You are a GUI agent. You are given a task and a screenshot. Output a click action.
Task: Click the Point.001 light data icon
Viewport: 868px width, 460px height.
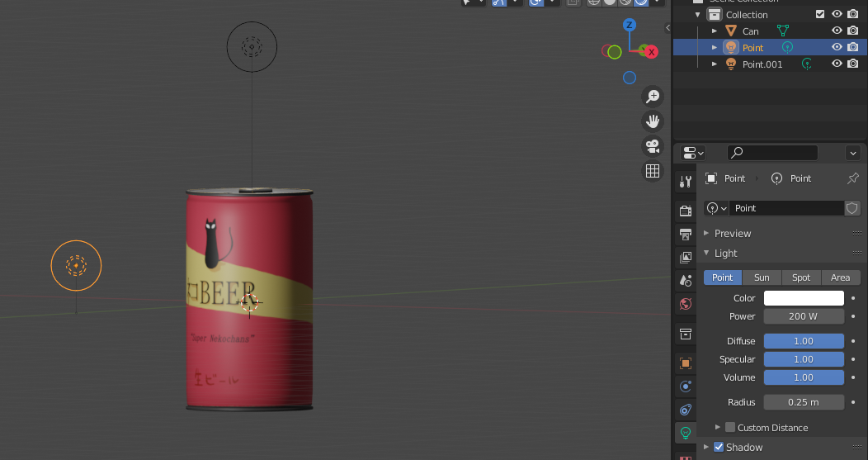coord(807,64)
